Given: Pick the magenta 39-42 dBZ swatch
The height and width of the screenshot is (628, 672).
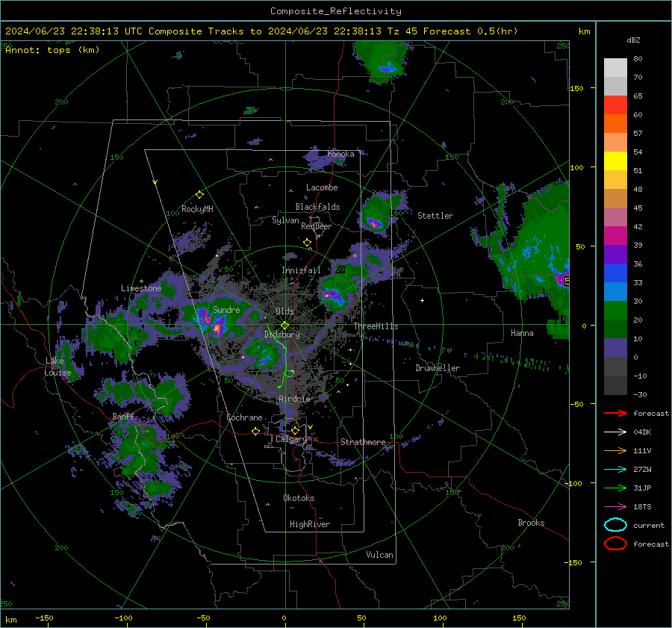Looking at the screenshot, I should 615,236.
